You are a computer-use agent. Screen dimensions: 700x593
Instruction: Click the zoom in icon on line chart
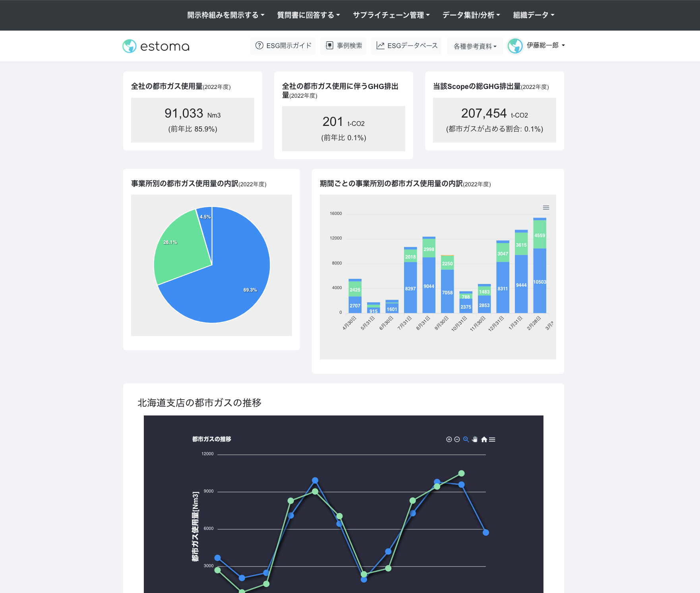point(449,439)
